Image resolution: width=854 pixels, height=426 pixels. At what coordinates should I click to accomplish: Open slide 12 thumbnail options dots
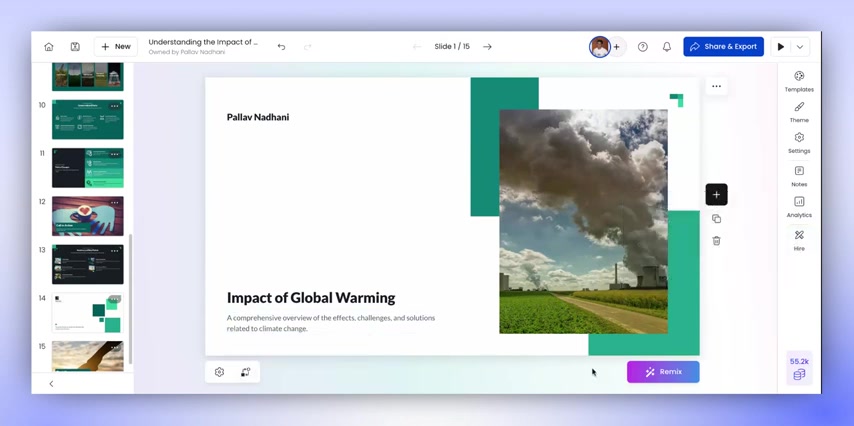click(114, 203)
